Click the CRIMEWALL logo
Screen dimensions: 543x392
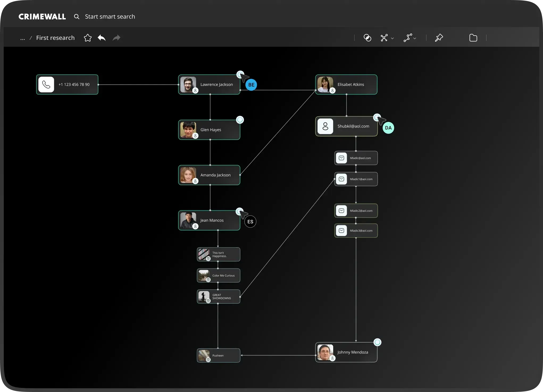tap(42, 16)
